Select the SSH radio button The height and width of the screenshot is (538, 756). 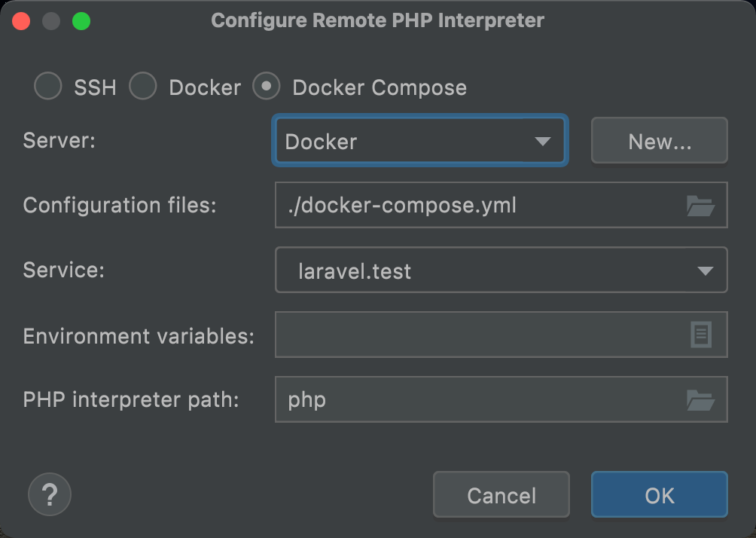coord(48,87)
